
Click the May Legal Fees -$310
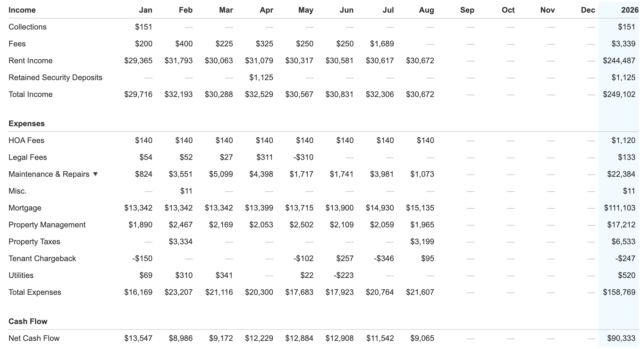click(x=303, y=157)
